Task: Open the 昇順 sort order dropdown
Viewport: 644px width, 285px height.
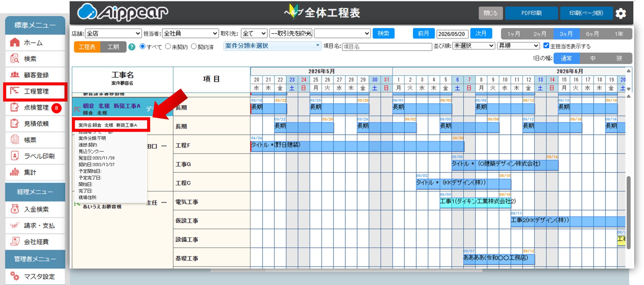Action: pyautogui.click(x=518, y=46)
